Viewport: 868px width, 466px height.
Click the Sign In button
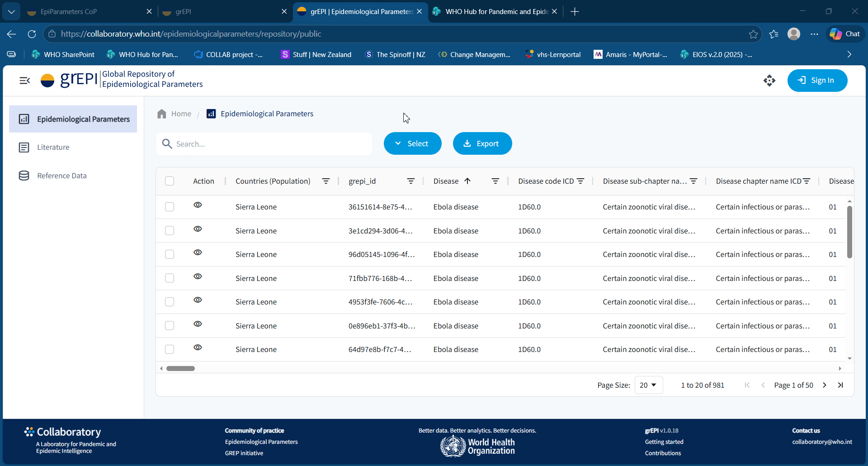point(817,81)
